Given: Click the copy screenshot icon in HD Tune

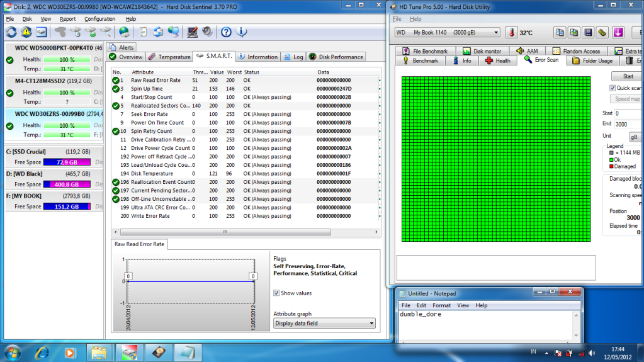Looking at the screenshot, I should point(573,33).
